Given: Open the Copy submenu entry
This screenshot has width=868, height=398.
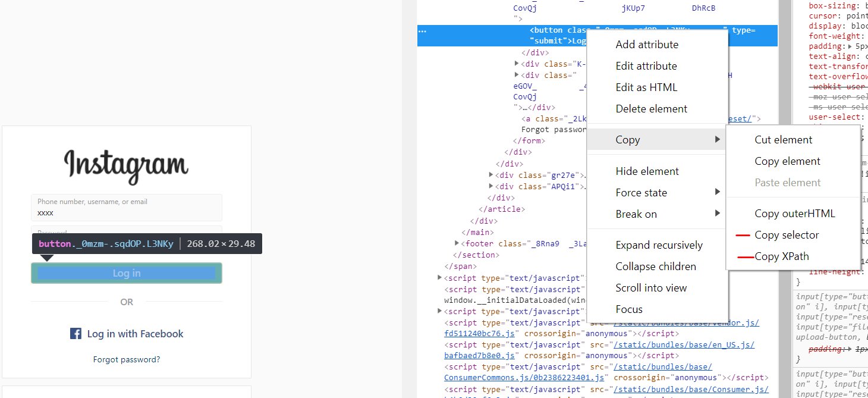Looking at the screenshot, I should (x=658, y=140).
